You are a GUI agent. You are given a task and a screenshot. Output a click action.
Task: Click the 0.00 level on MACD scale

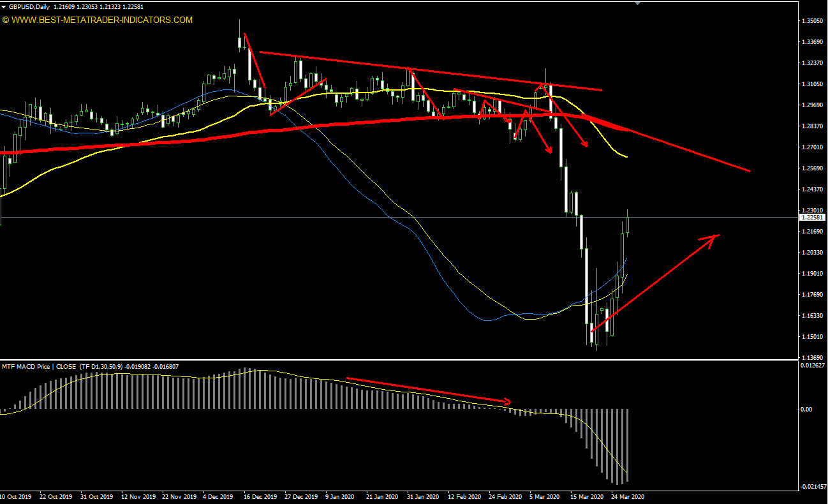point(806,410)
